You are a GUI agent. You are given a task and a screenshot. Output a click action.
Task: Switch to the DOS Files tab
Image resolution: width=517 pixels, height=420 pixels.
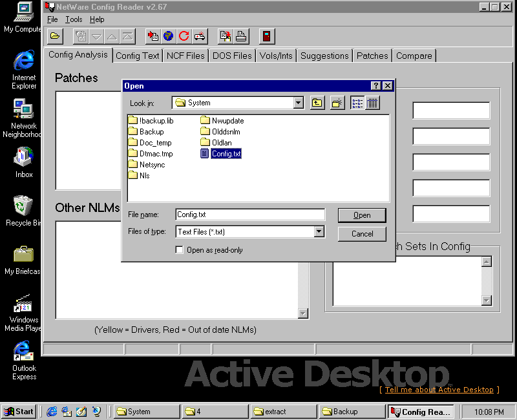click(x=232, y=56)
